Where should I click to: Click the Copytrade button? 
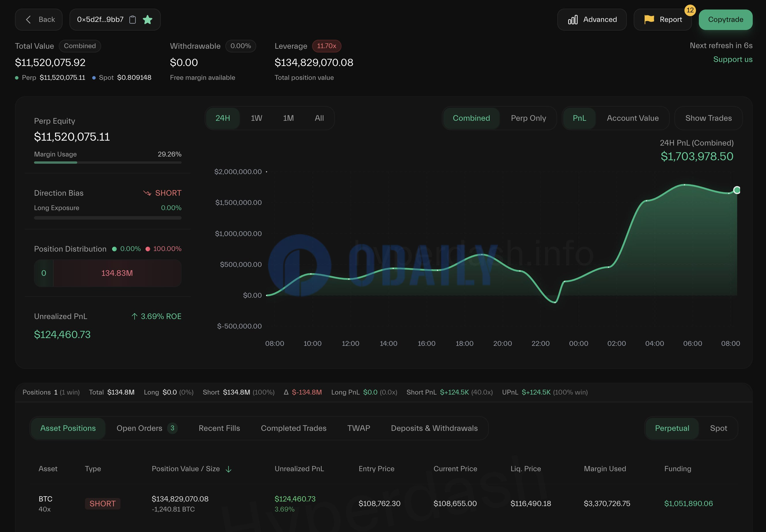(725, 20)
